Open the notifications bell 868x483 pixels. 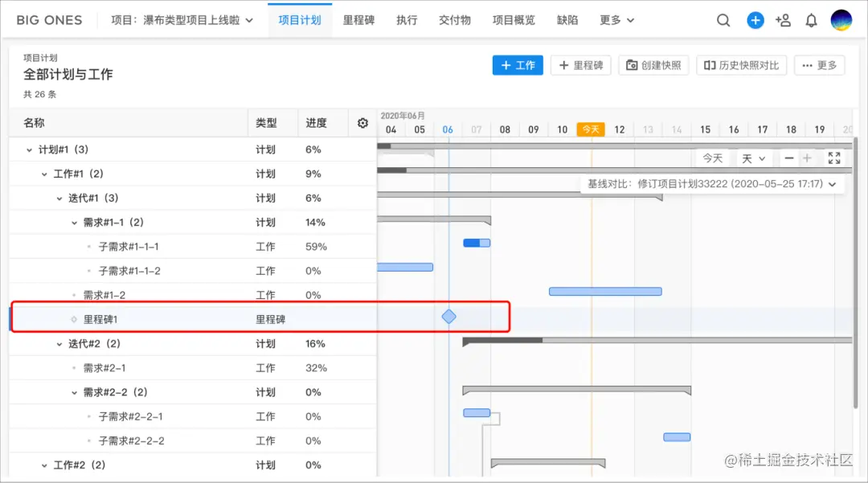[x=812, y=21]
